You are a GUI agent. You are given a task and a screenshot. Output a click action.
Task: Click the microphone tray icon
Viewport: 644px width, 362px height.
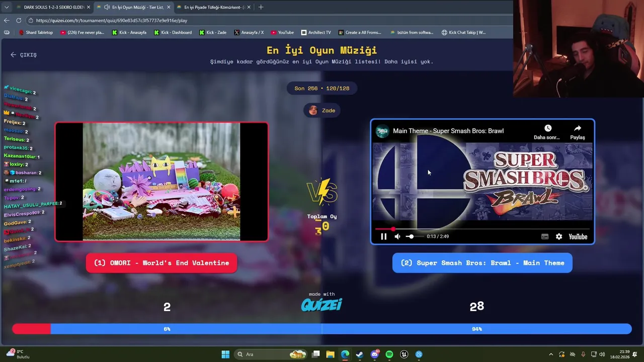pyautogui.click(x=583, y=354)
